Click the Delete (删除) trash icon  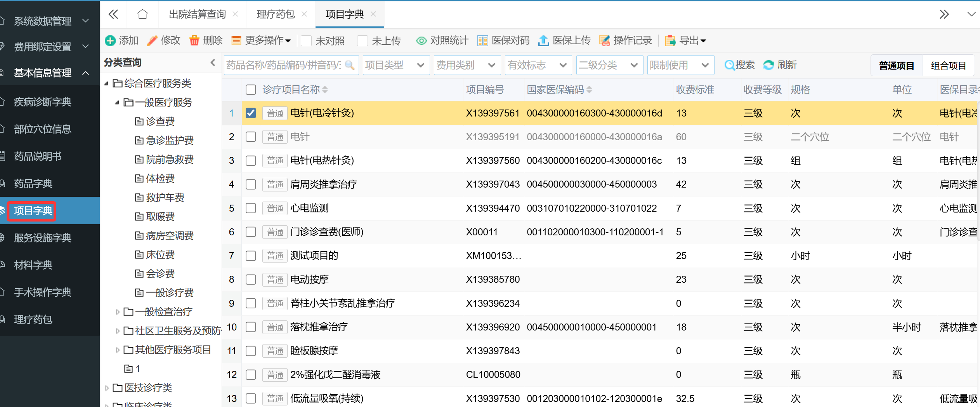pos(194,41)
